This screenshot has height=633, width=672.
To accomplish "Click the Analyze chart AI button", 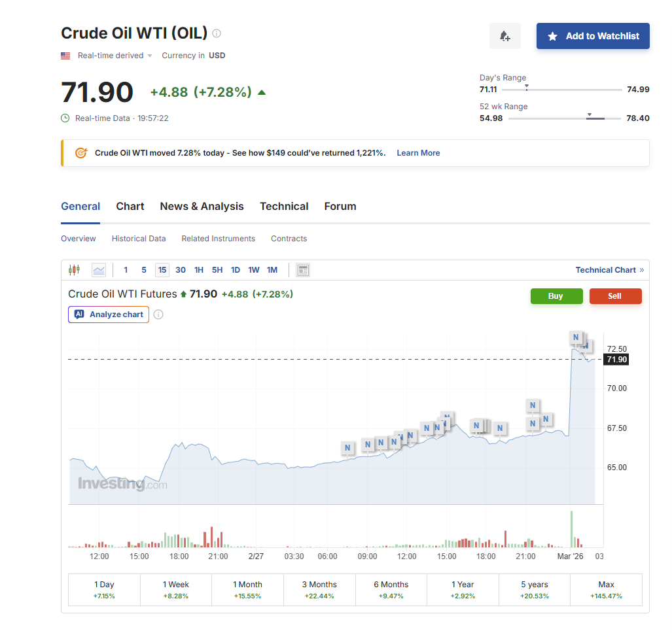I will pyautogui.click(x=109, y=315).
